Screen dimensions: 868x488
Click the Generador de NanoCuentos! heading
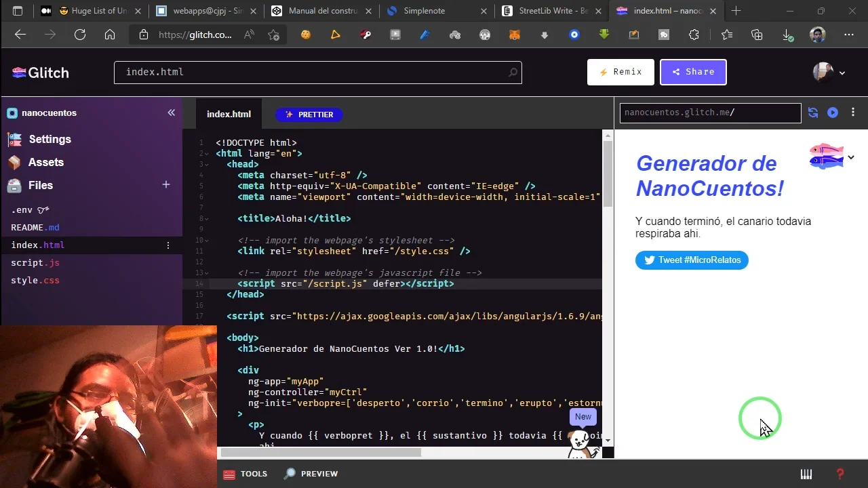(710, 176)
